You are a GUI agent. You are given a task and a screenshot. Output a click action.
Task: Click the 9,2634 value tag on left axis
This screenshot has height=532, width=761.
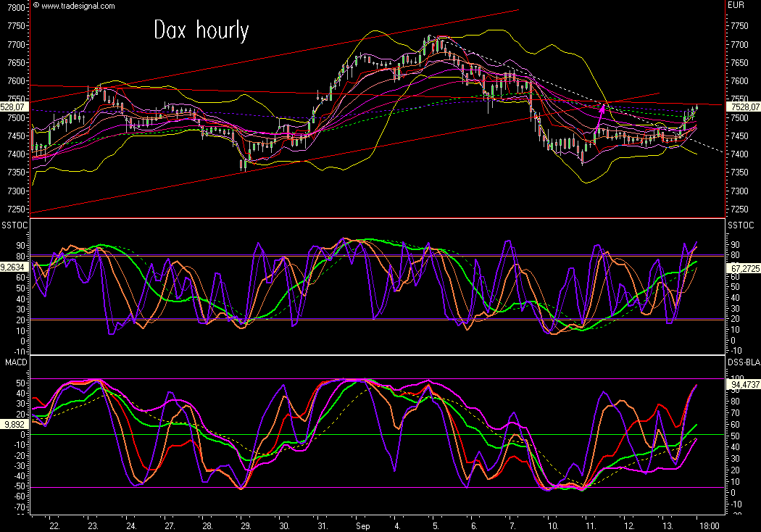coord(14,267)
